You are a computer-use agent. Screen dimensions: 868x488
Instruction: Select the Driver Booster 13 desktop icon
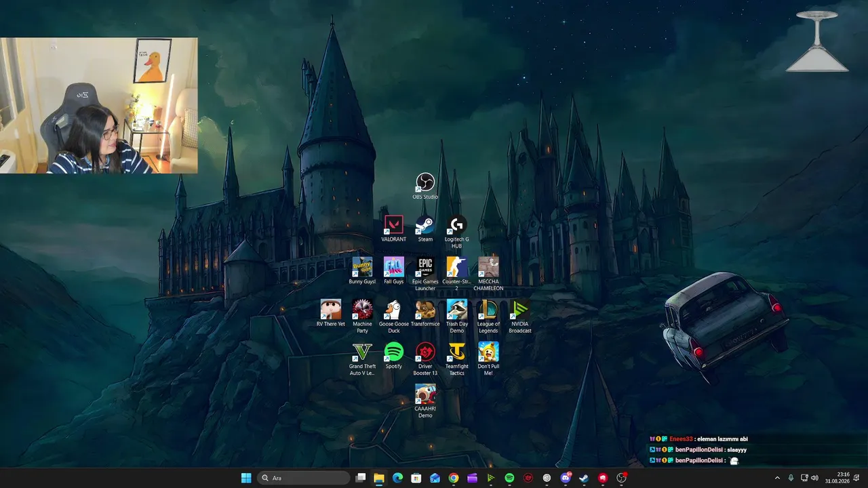pos(425,359)
